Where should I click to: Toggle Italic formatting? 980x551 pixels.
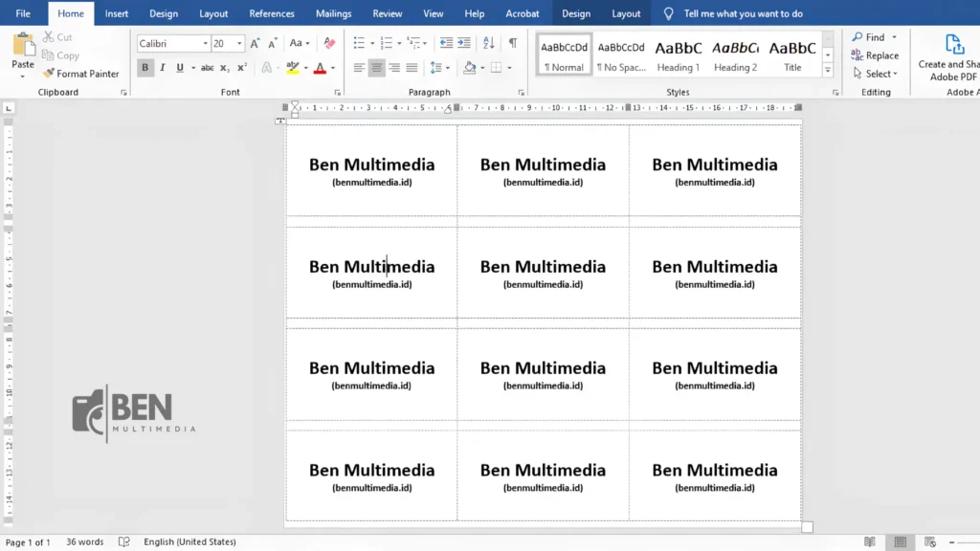point(163,68)
